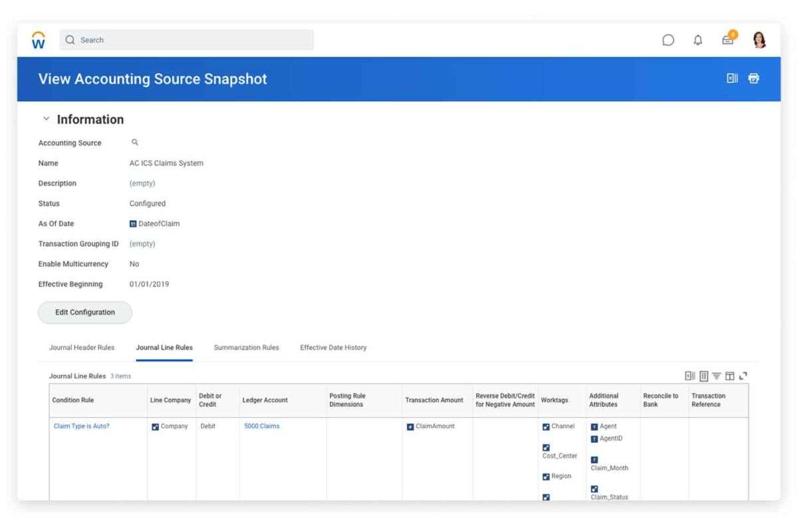Viewport: 798px width, 532px height.
Task: Select the Region worktag checkbox
Action: 547,476
